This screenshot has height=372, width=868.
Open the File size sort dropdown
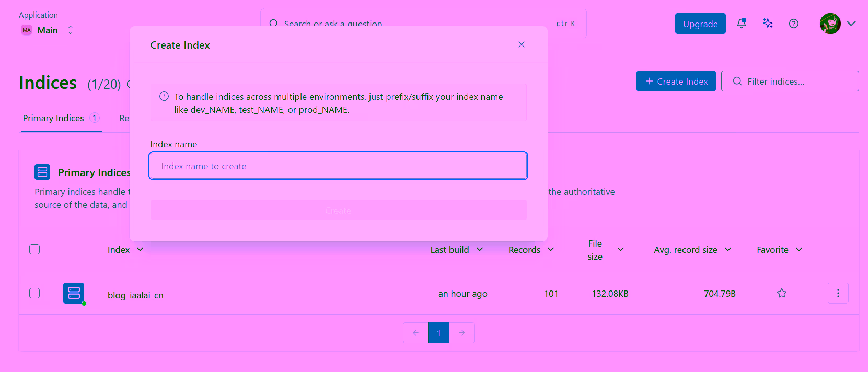pyautogui.click(x=621, y=249)
